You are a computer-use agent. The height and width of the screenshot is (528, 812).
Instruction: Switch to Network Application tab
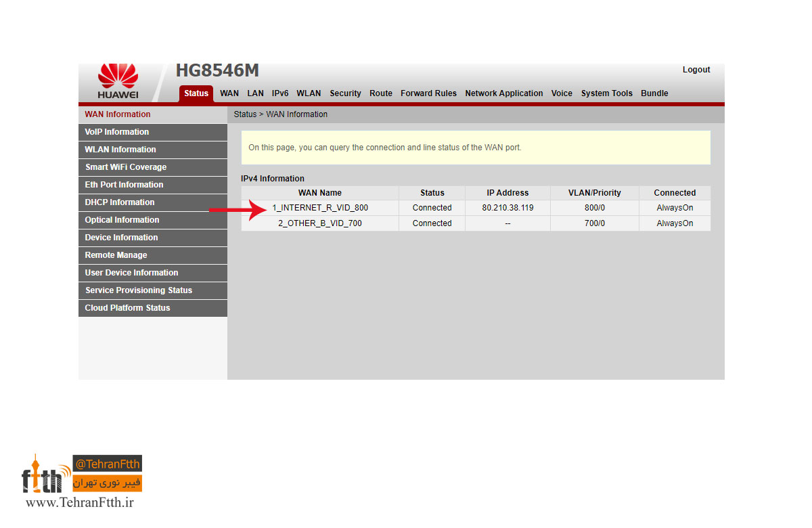click(504, 93)
